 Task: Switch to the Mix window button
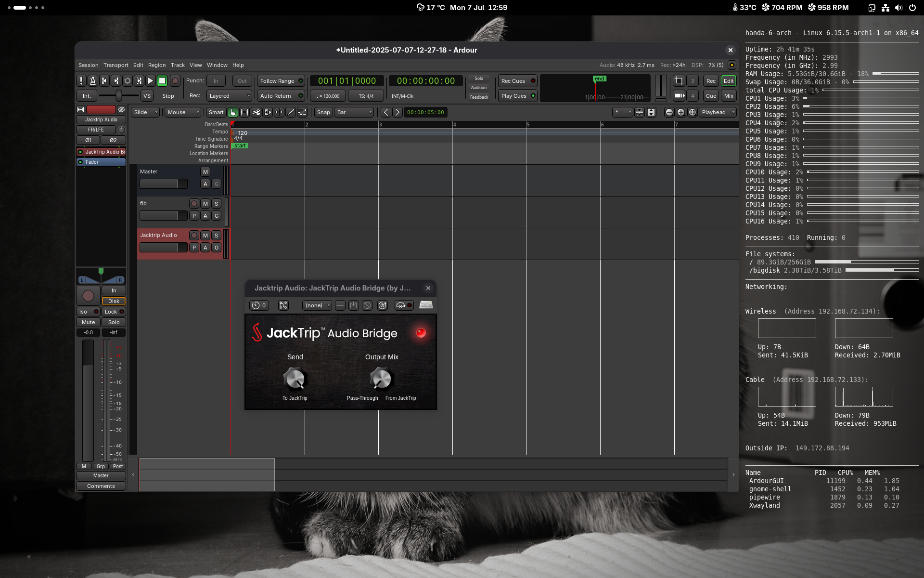pos(729,96)
